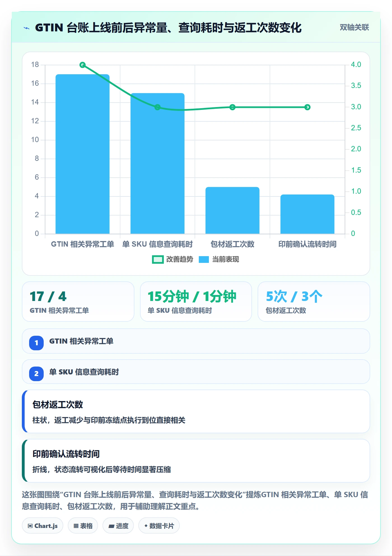Click line point above 印前确认流转时间 bar

307,107
